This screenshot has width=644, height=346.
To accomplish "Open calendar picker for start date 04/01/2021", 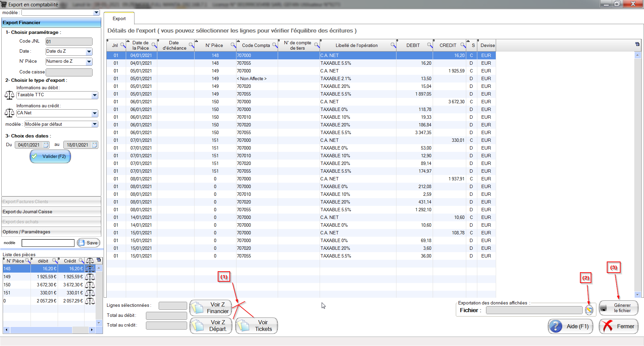I will [46, 145].
